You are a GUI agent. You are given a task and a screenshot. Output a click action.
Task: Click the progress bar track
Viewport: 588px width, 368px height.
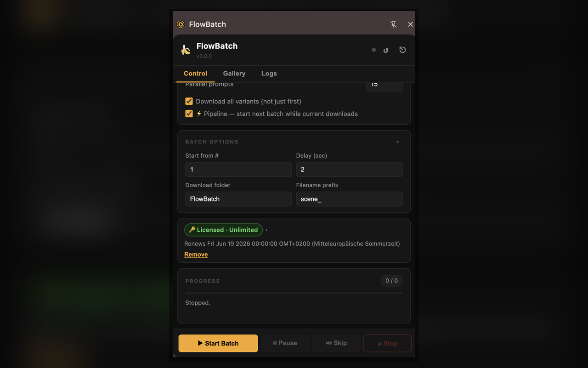click(294, 293)
